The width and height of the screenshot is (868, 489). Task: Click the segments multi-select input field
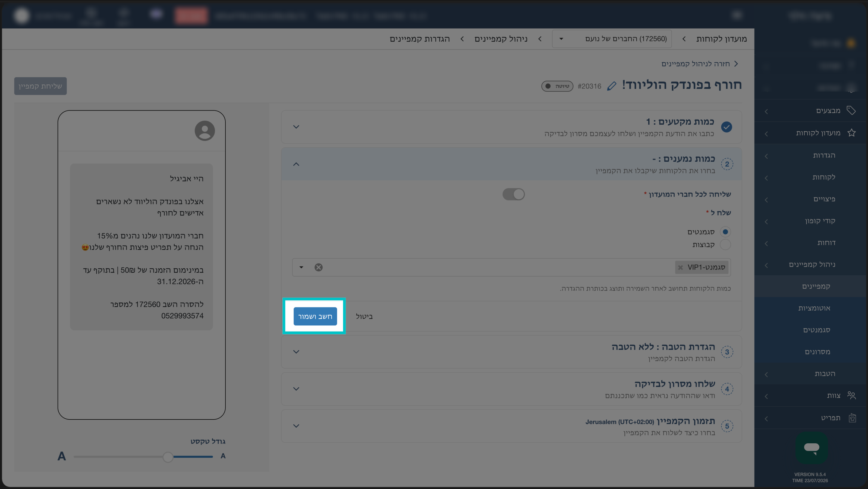pyautogui.click(x=511, y=267)
